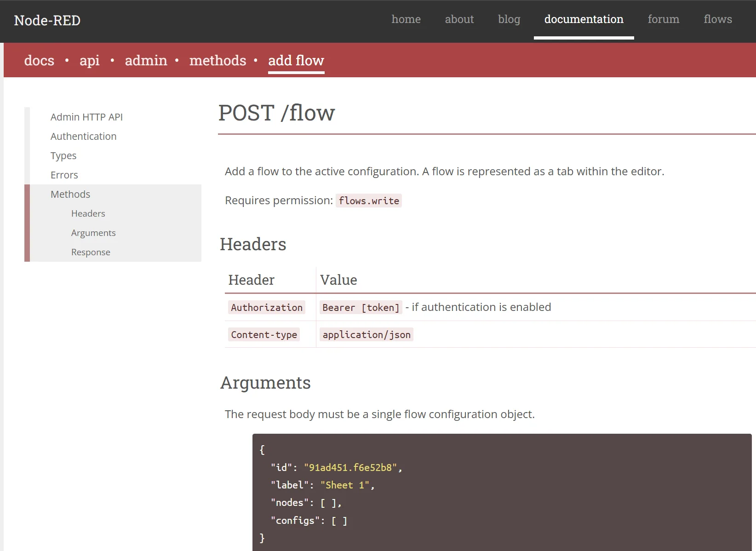This screenshot has width=756, height=551.
Task: Open the Types sidebar page
Action: (63, 155)
